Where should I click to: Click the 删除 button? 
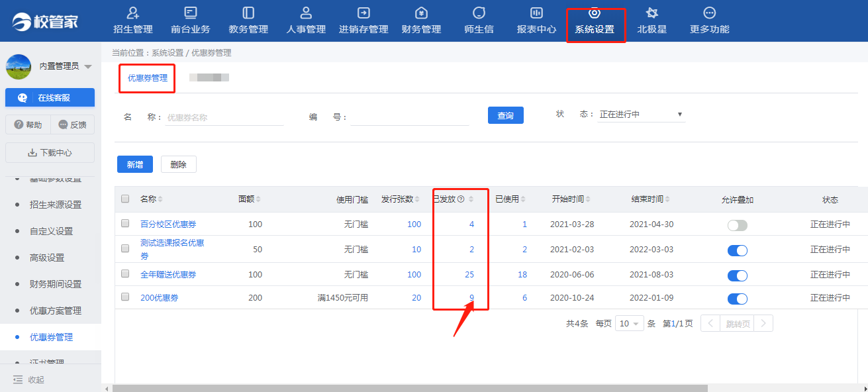tap(179, 164)
